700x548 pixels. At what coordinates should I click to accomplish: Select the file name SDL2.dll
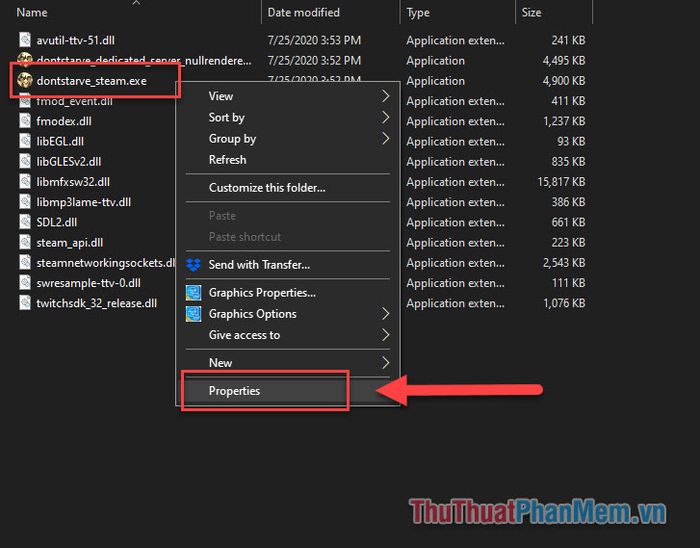pyautogui.click(x=57, y=222)
